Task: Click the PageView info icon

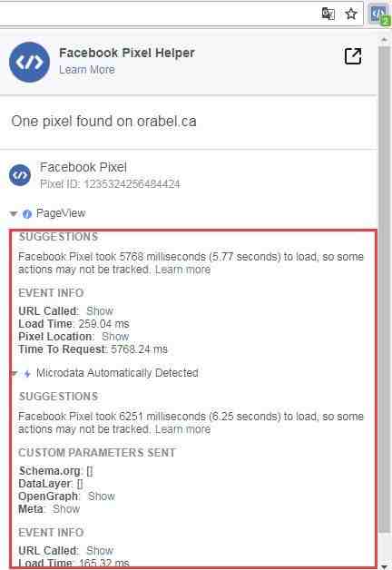Action: pyautogui.click(x=27, y=214)
